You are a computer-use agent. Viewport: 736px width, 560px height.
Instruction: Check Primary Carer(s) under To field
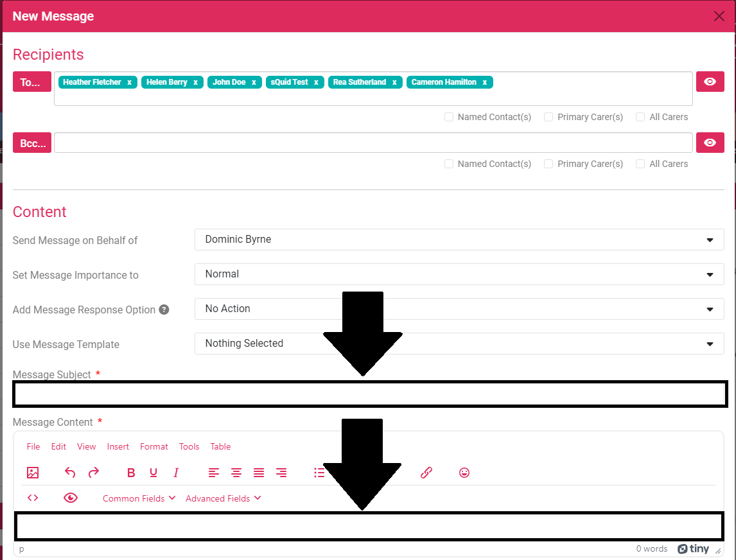[x=548, y=117]
